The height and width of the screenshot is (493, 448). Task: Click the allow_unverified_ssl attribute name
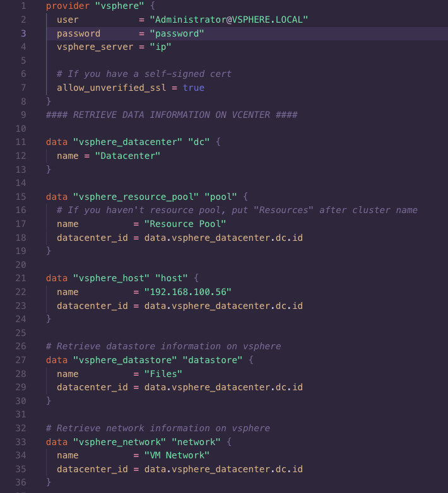click(x=112, y=88)
